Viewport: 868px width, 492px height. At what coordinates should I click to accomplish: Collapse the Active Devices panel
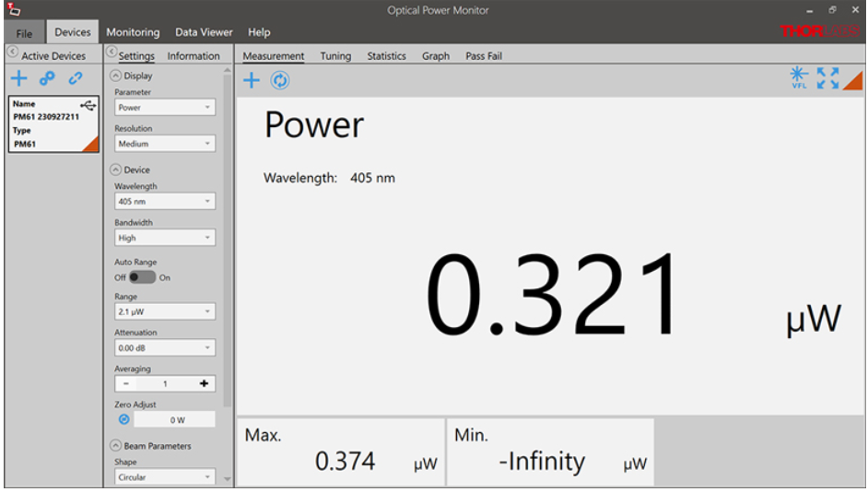click(x=13, y=54)
